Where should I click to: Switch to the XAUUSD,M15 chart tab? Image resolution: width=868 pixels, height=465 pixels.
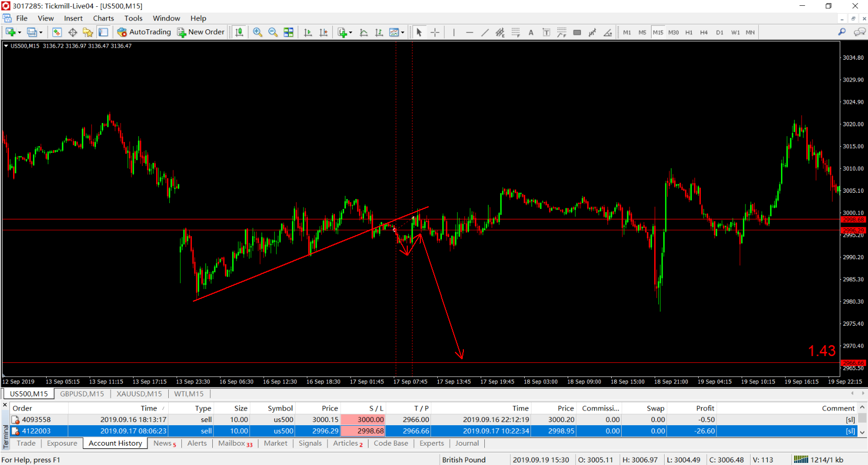tap(139, 394)
